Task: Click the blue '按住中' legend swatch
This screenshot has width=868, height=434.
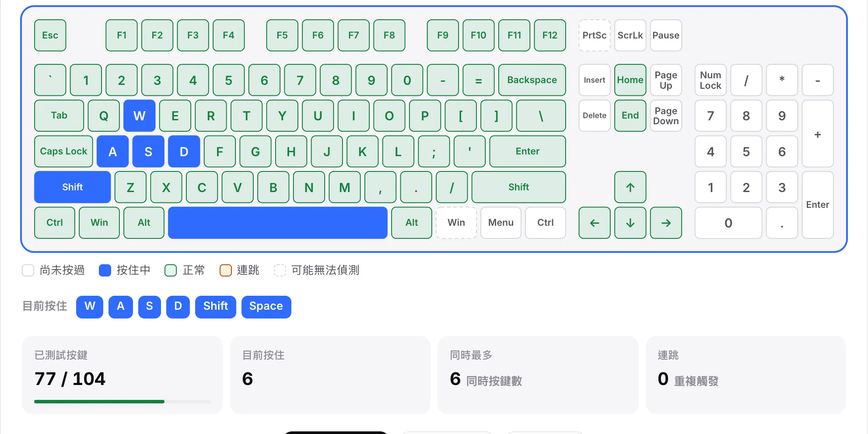Action: tap(105, 270)
